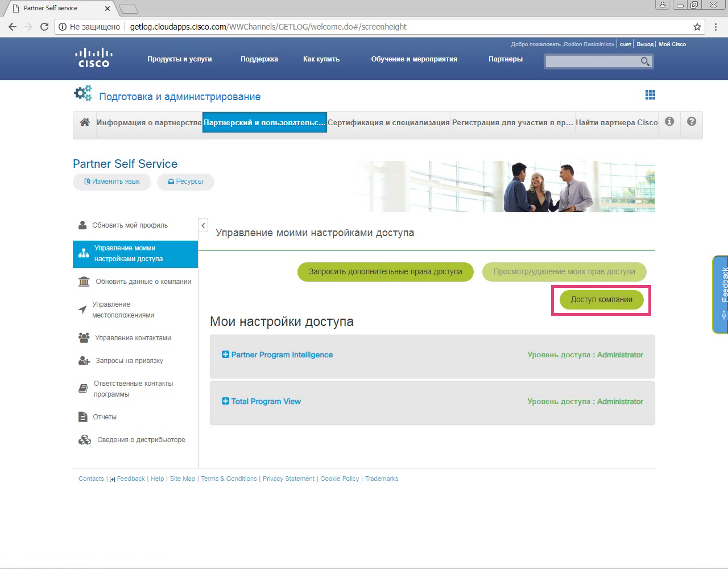This screenshot has height=569, width=728.
Task: Switch to Регистрация для участия в пр... tab
Action: pos(512,122)
